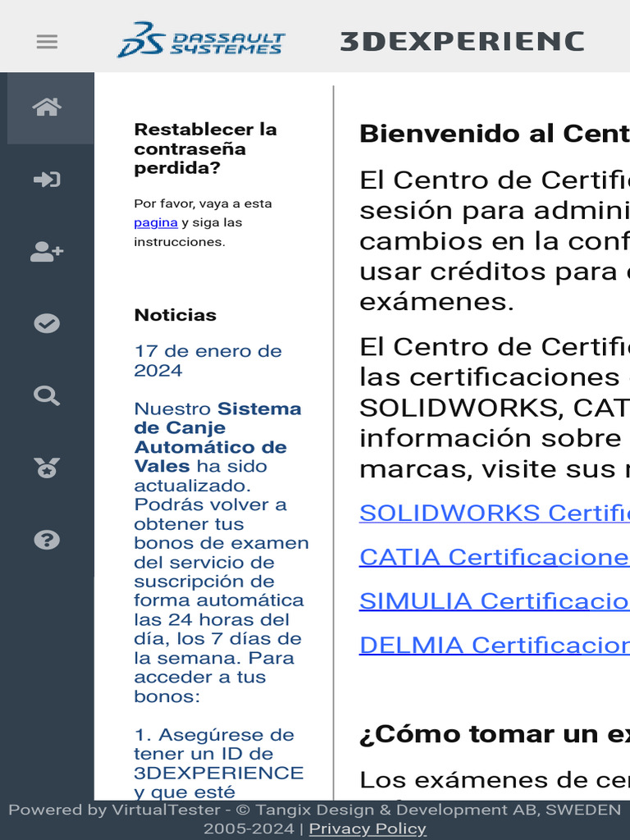The width and height of the screenshot is (630, 840).
Task: Open the search magnifier sidebar icon
Action: (47, 396)
